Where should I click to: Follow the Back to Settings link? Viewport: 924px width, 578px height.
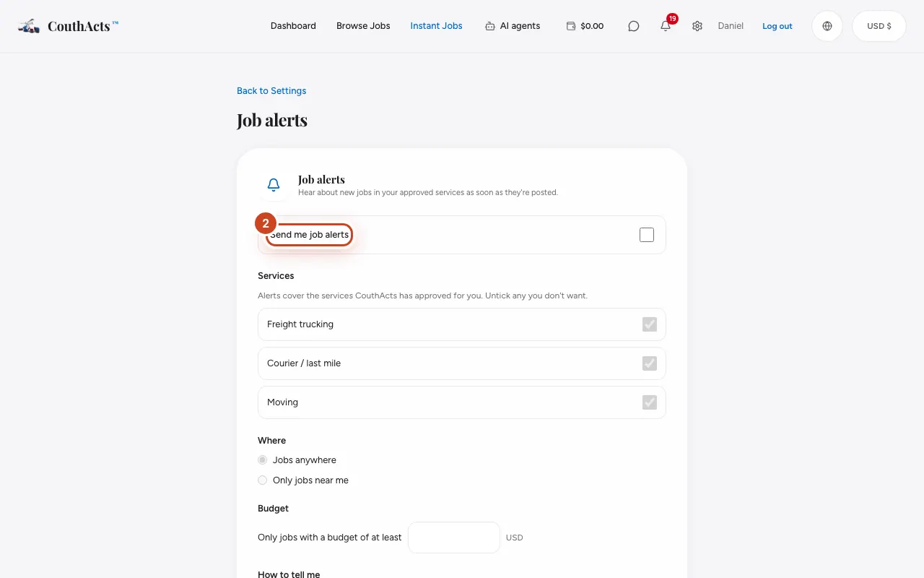click(271, 91)
